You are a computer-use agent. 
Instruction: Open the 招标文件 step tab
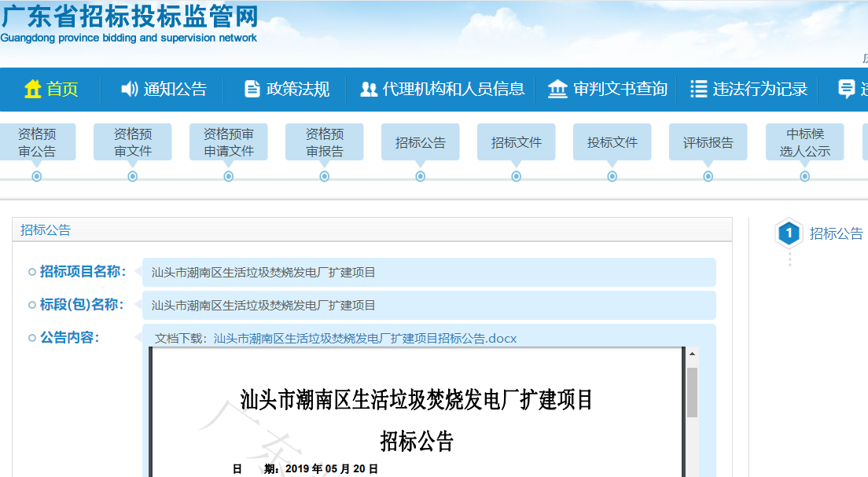point(517,143)
